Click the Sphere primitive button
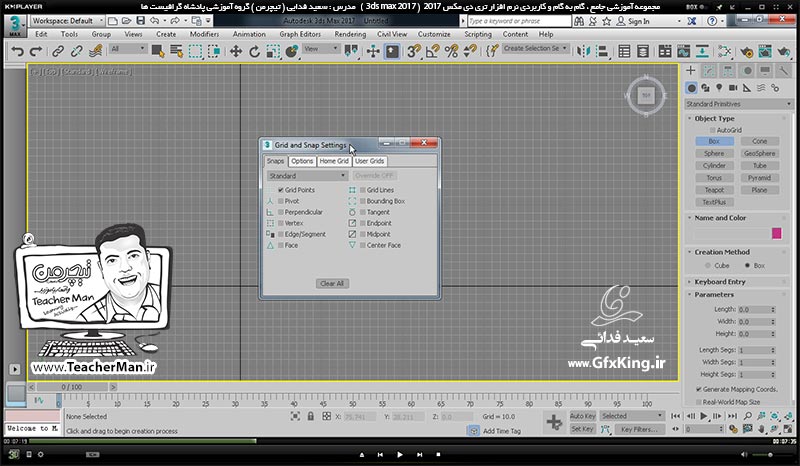800x466 pixels. pos(714,153)
